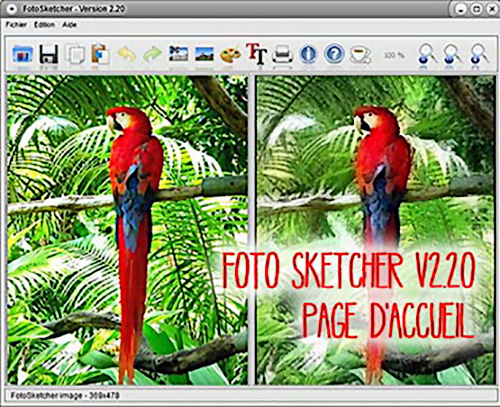Click the rightmost magnifier zoom icon

pyautogui.click(x=479, y=54)
